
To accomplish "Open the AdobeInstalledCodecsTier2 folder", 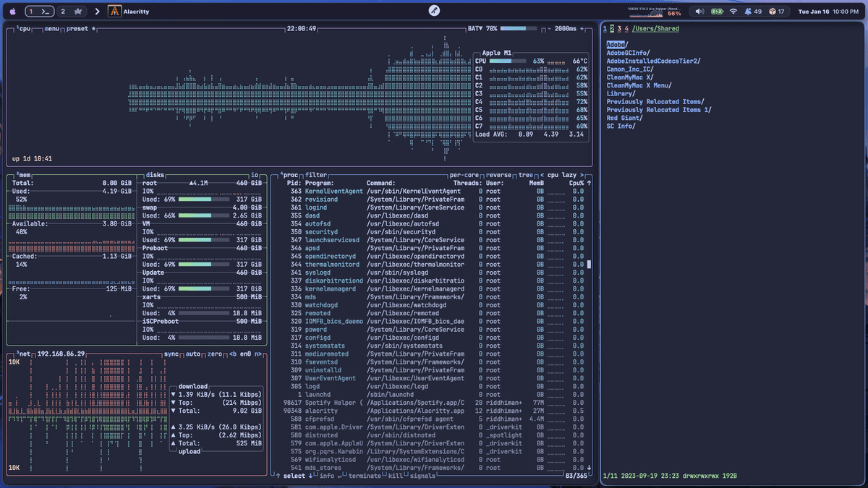I will tap(653, 61).
